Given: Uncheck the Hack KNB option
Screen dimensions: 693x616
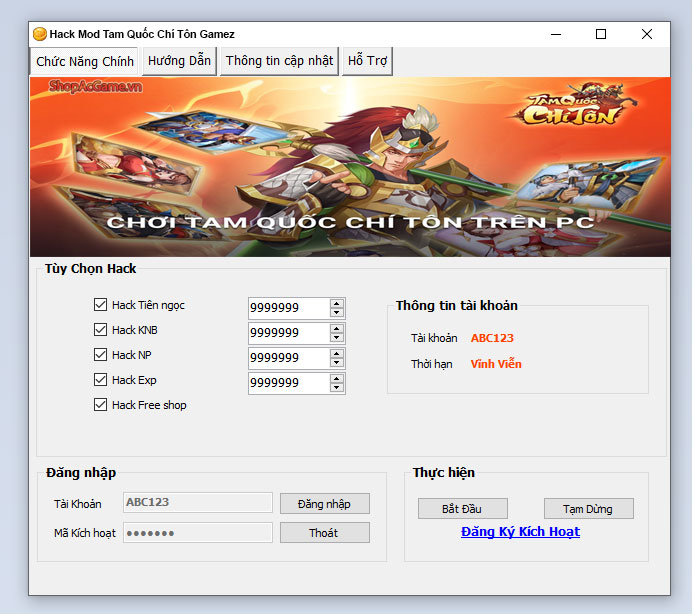Looking at the screenshot, I should 100,330.
